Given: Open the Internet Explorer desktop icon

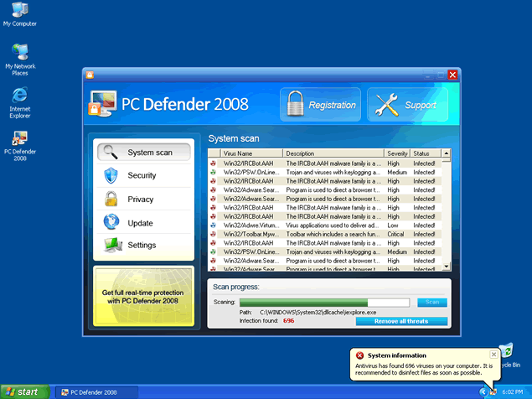Looking at the screenshot, I should pyautogui.click(x=19, y=101).
